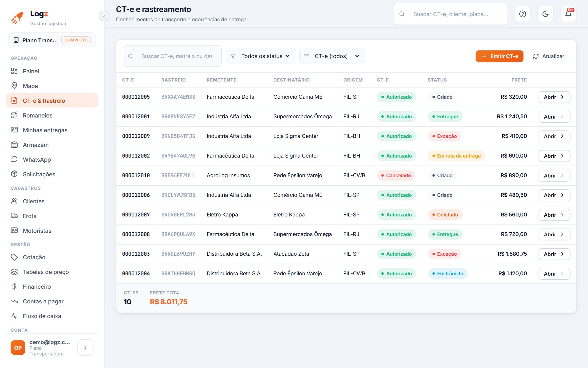Open Cotação tag icon

tap(14, 257)
